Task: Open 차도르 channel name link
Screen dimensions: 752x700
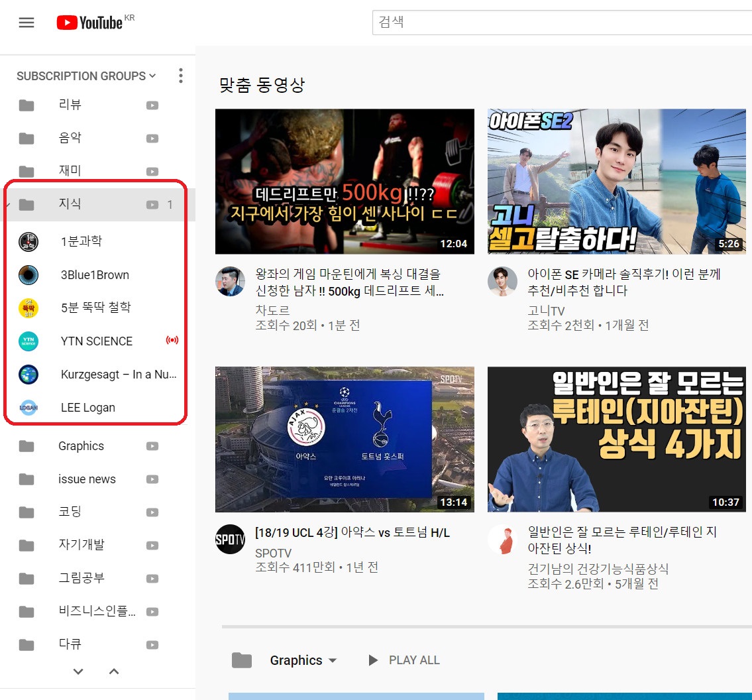Action: (x=272, y=310)
